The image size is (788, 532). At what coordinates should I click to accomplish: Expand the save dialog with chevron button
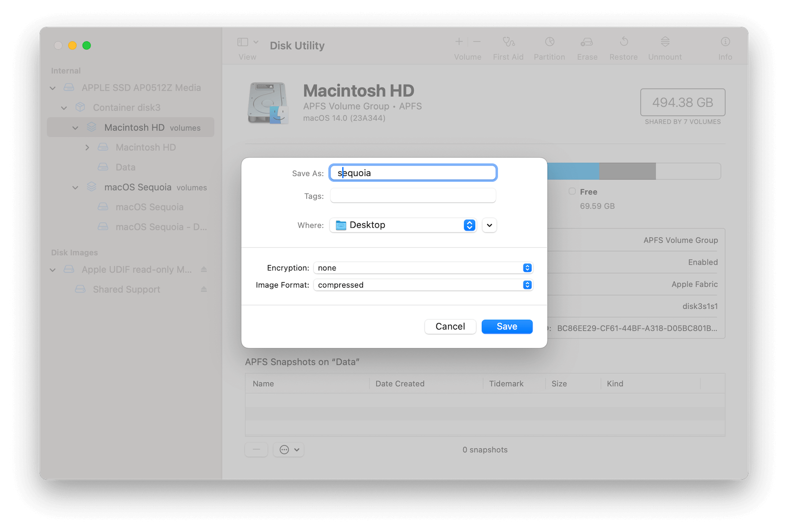click(x=489, y=225)
